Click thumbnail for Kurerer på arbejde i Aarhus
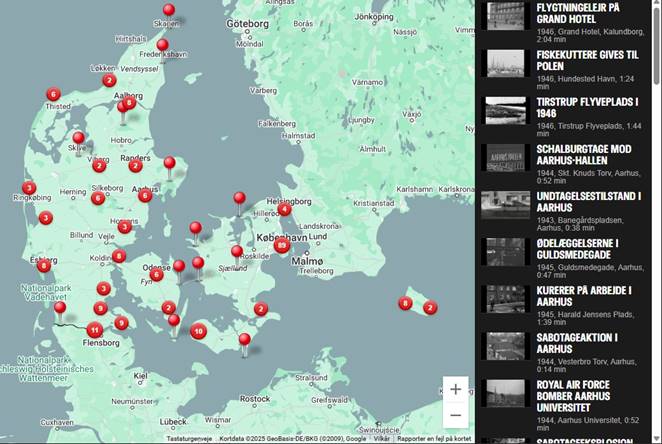Screen dimensions: 662x444 [x=505, y=299]
